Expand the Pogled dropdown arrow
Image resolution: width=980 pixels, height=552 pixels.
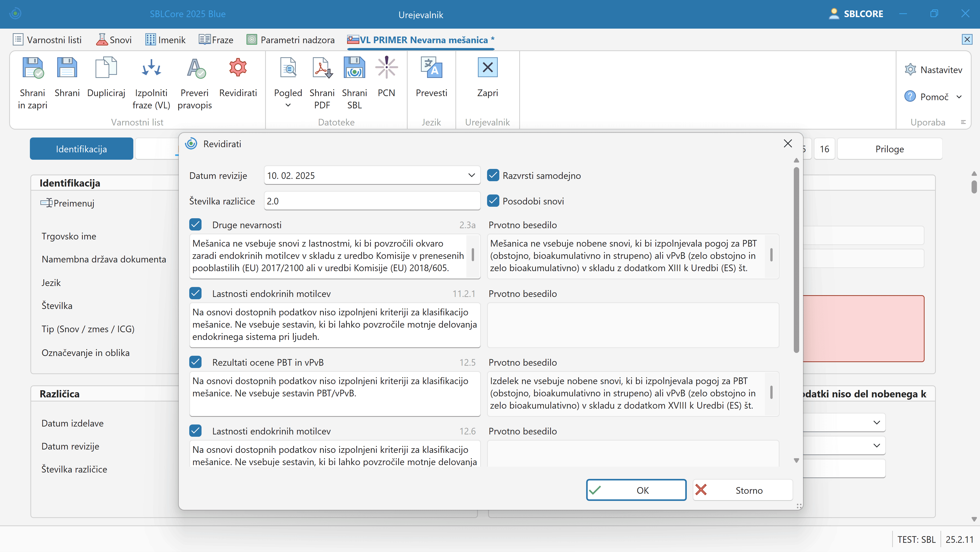[x=288, y=106]
